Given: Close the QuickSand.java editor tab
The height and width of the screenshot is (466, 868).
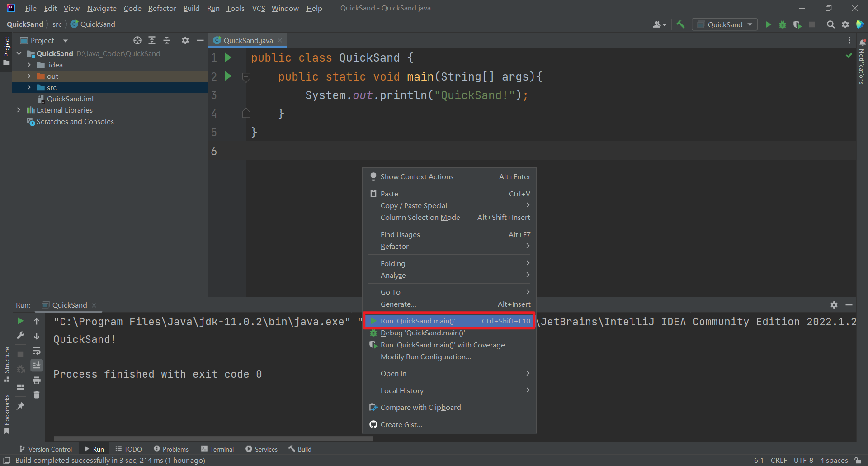Looking at the screenshot, I should 280,40.
